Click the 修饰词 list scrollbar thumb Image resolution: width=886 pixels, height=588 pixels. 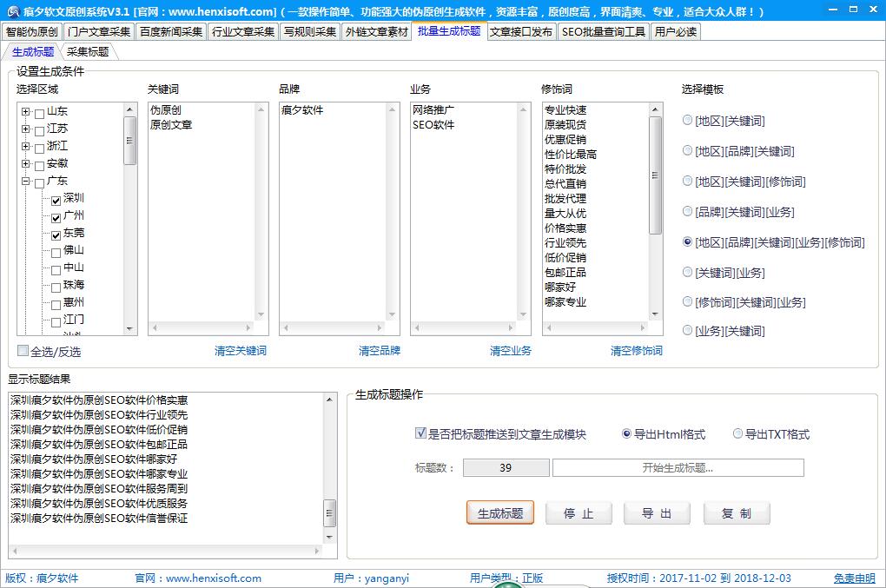pos(655,175)
